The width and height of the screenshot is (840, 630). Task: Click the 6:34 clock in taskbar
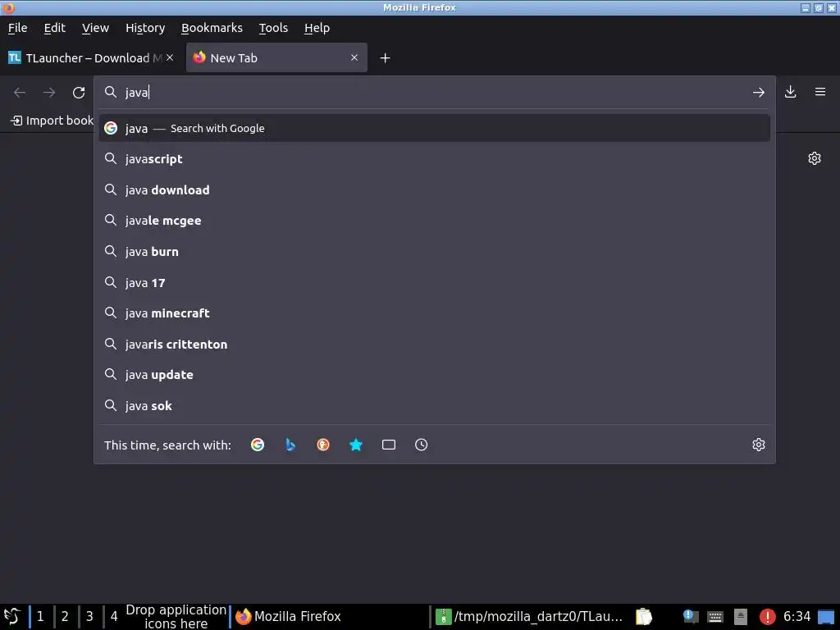[x=797, y=617]
